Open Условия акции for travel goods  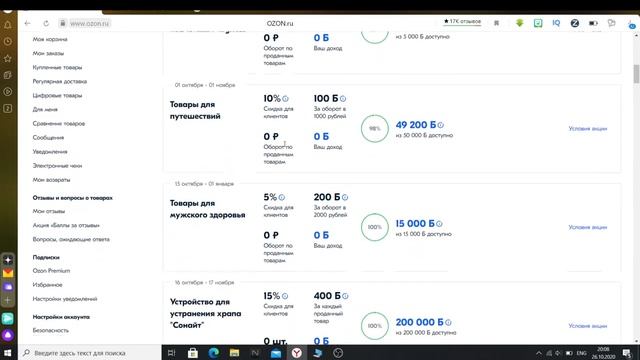588,129
